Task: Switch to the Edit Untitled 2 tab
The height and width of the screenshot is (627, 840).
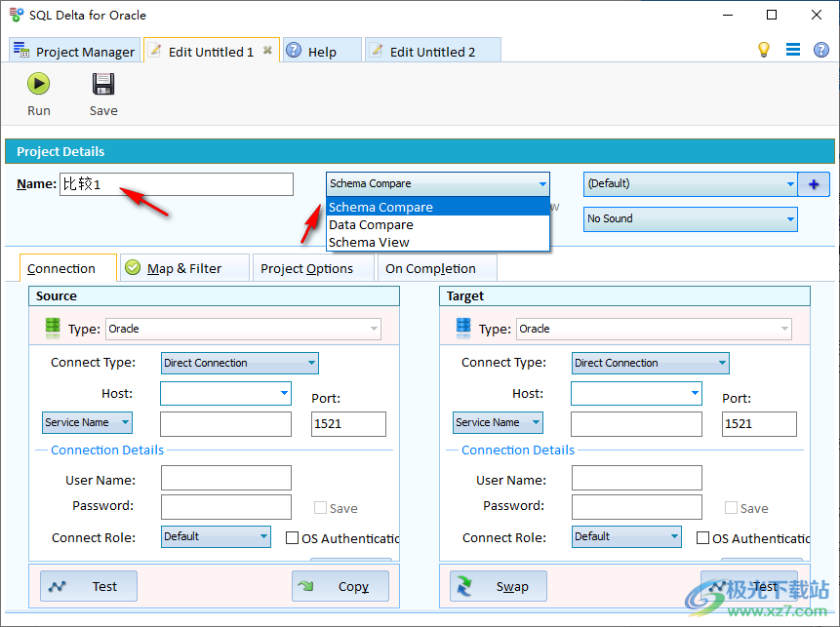Action: tap(433, 52)
